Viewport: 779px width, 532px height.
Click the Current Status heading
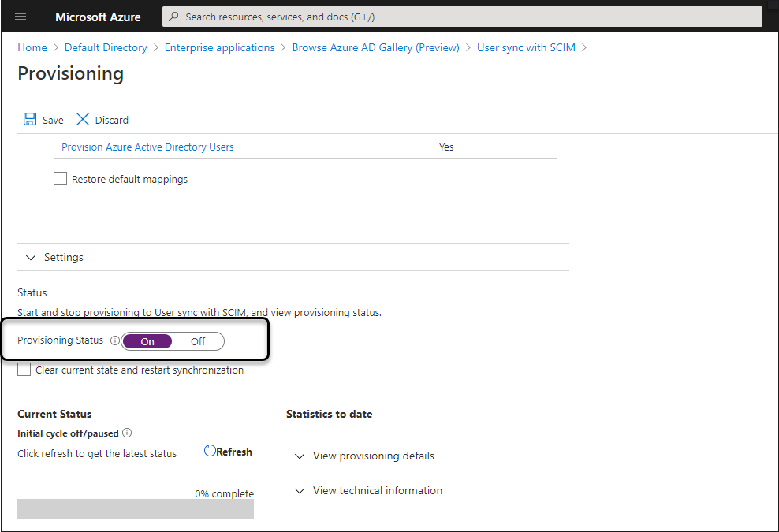tap(54, 414)
